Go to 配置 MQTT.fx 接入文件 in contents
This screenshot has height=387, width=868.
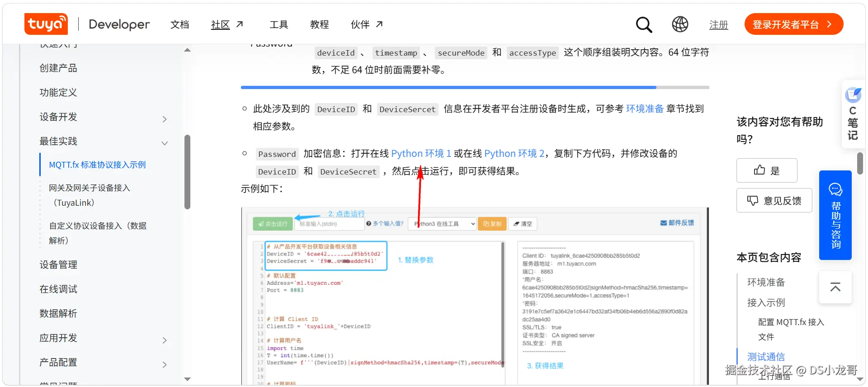[791, 329]
